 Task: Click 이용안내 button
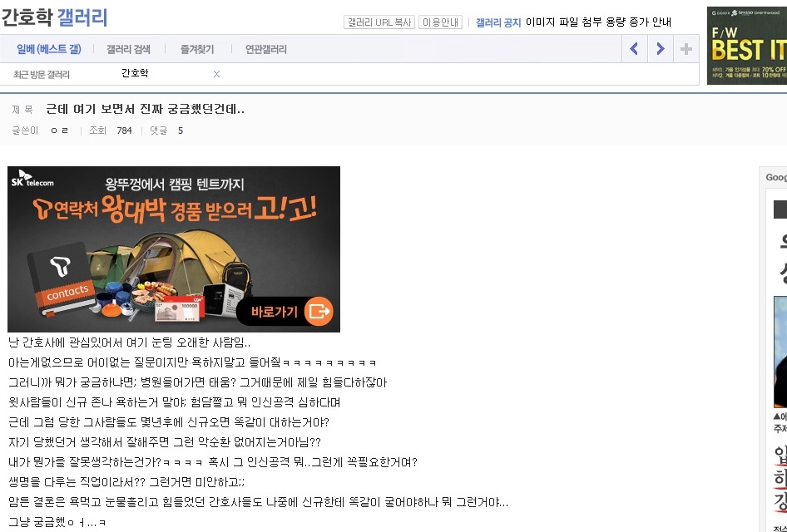click(440, 22)
